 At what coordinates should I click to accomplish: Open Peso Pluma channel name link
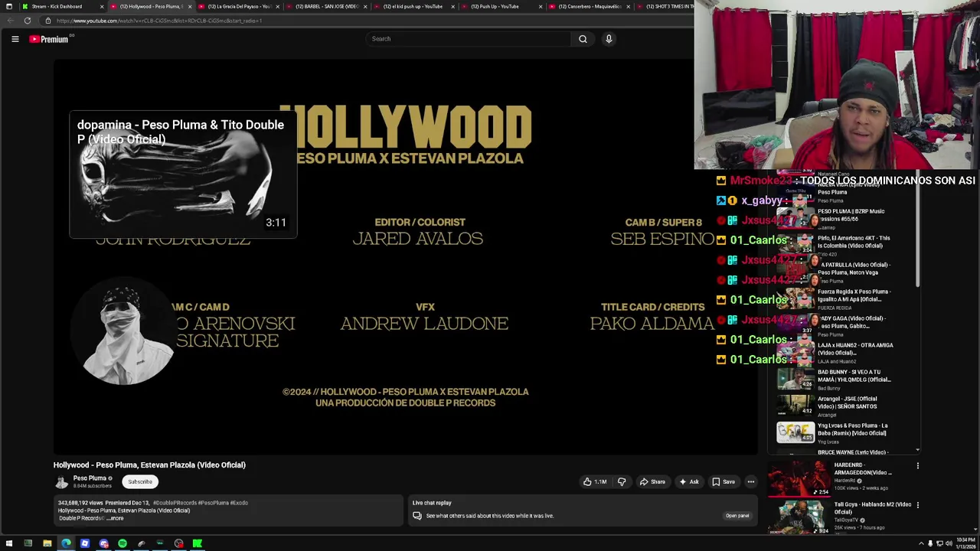point(90,478)
